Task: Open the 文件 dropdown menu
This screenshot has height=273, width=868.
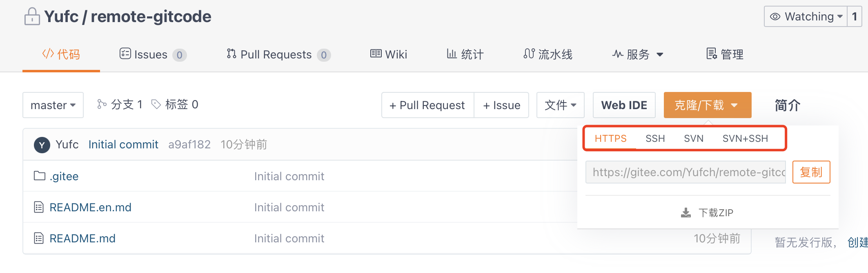Action: click(560, 105)
